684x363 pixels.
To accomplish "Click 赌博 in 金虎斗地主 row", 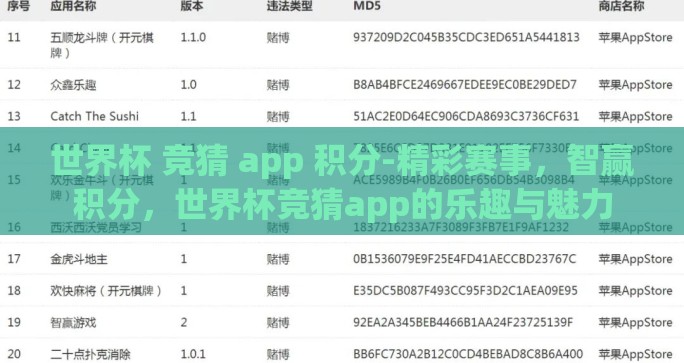I will pos(278,259).
